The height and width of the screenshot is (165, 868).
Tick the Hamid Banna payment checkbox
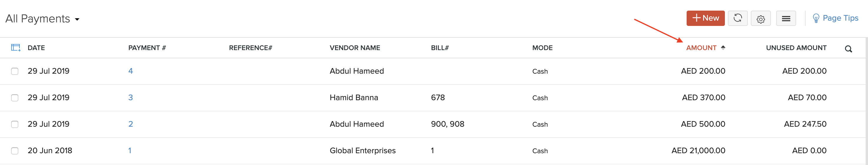[15, 98]
